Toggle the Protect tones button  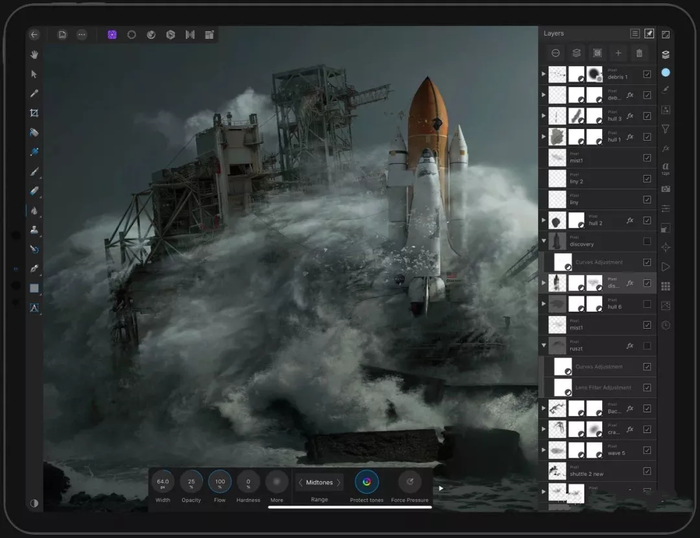pos(367,482)
